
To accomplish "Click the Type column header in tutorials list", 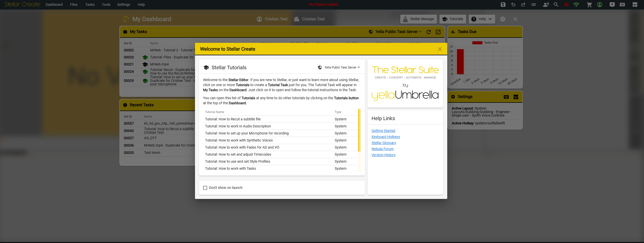I will point(338,112).
